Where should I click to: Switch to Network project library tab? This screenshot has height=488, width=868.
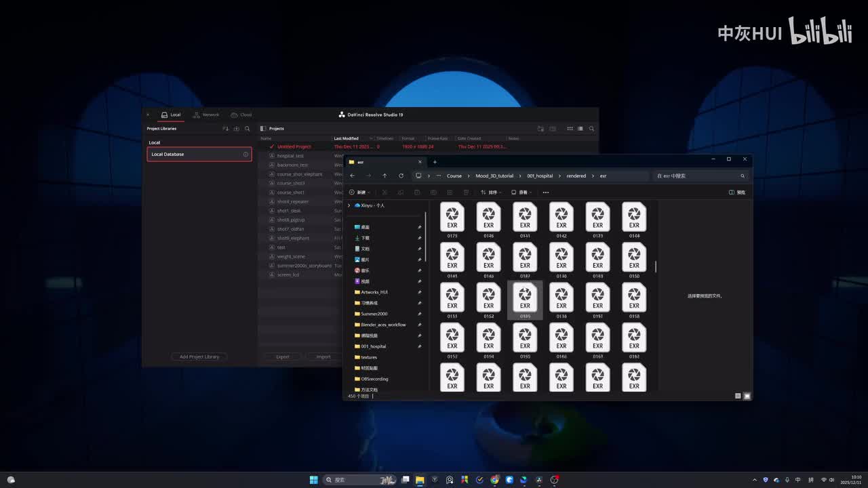tap(206, 115)
